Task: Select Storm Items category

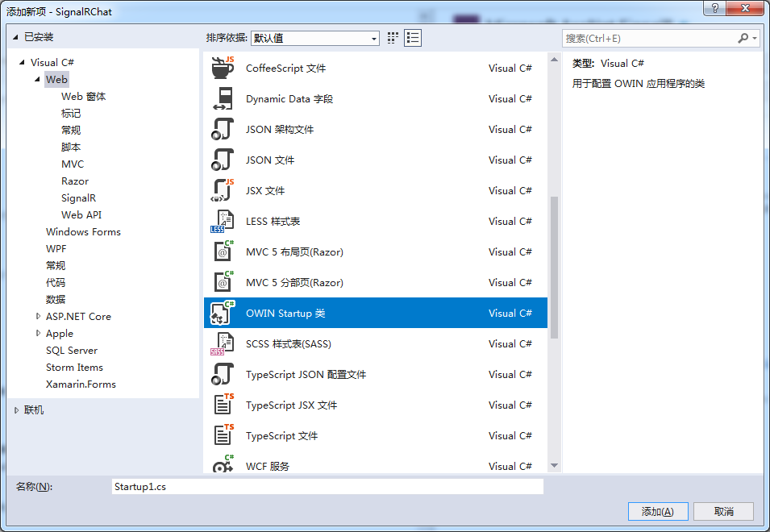Action: [74, 367]
